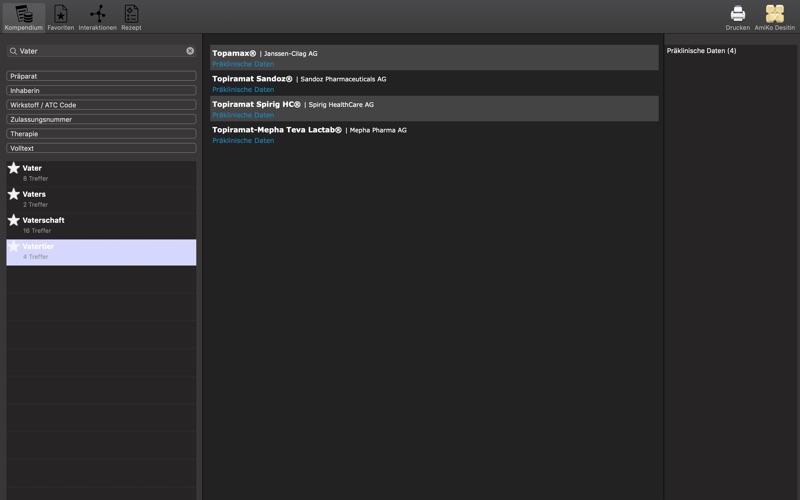
Task: Select the Wirkstoff / ATC Code filter
Action: [101, 105]
